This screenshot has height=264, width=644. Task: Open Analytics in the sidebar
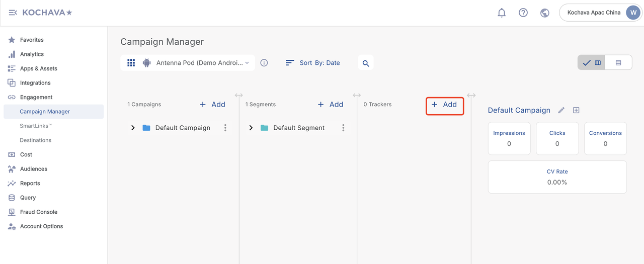coord(32,54)
